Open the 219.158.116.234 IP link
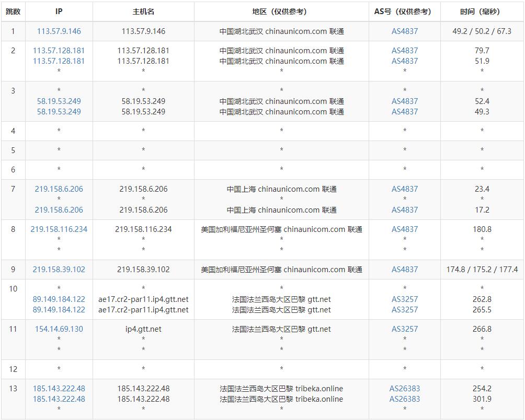525x420 pixels. pyautogui.click(x=59, y=229)
